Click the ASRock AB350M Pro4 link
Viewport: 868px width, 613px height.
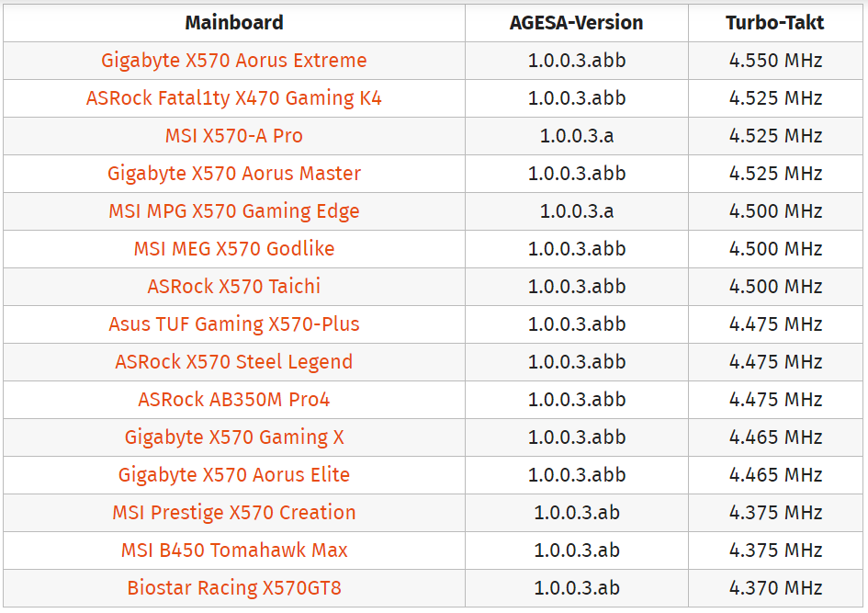pos(233,399)
